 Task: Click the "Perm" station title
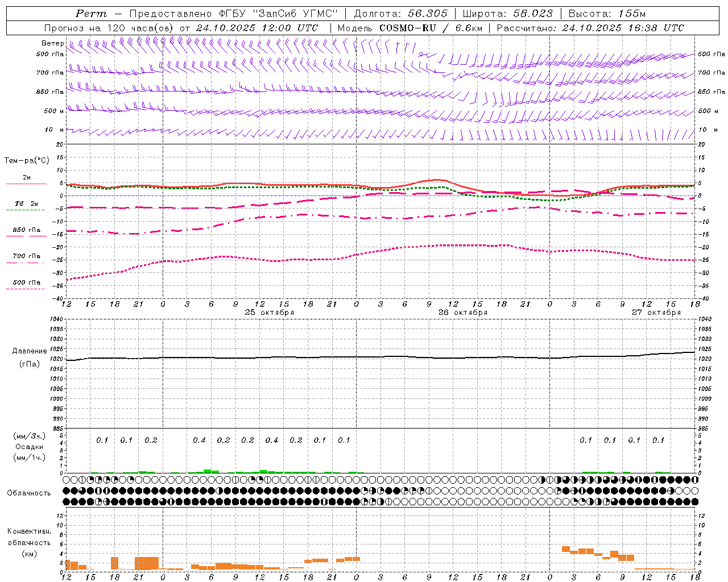(91, 13)
